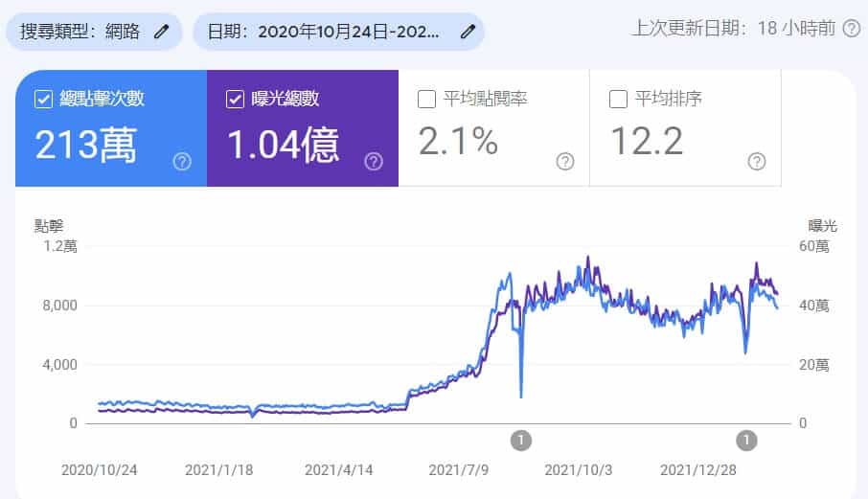Click the 2020/10/24 axis date label

(99, 470)
